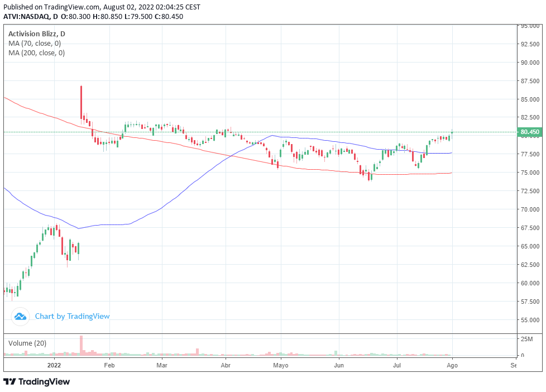Click the '2022' date axis label
The height and width of the screenshot is (392, 546).
point(54,365)
